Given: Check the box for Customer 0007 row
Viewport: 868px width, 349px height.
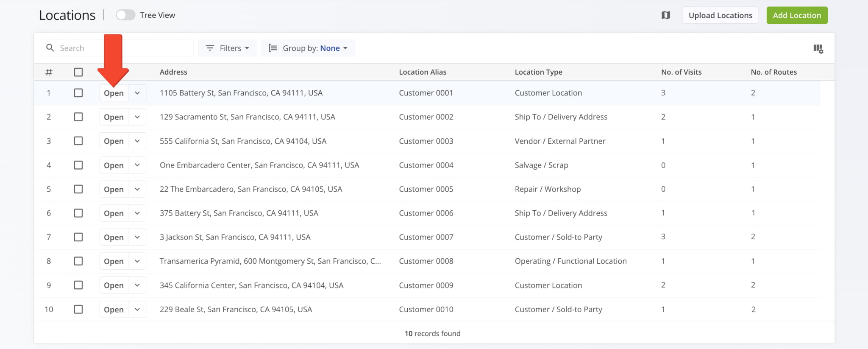Looking at the screenshot, I should click(x=78, y=237).
